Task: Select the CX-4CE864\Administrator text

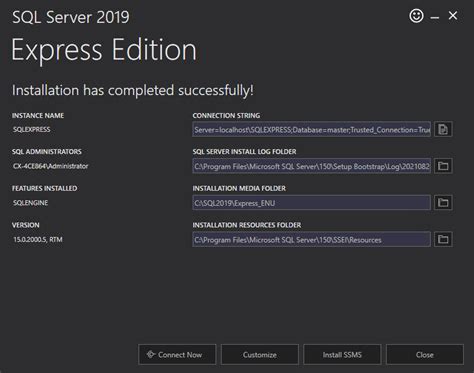Action: click(x=50, y=166)
